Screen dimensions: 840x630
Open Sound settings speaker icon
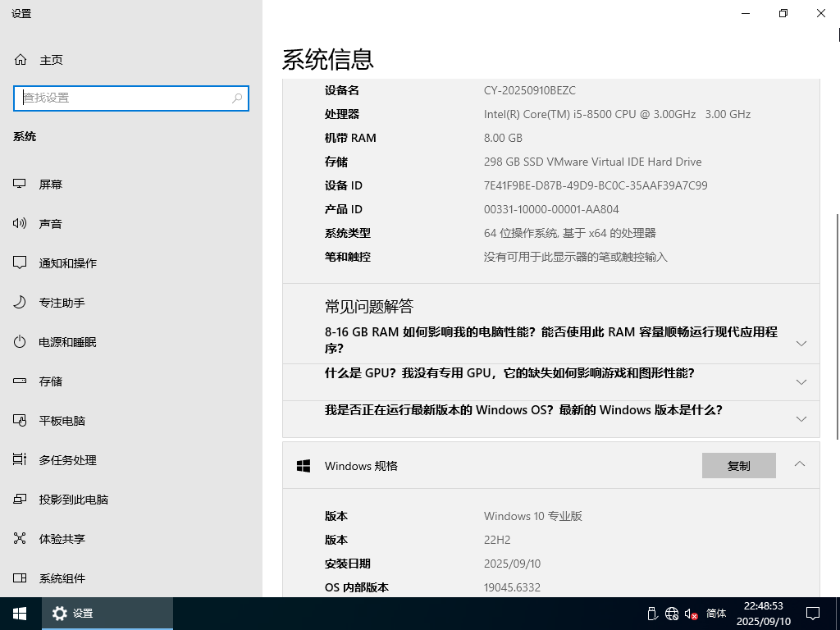coord(20,224)
